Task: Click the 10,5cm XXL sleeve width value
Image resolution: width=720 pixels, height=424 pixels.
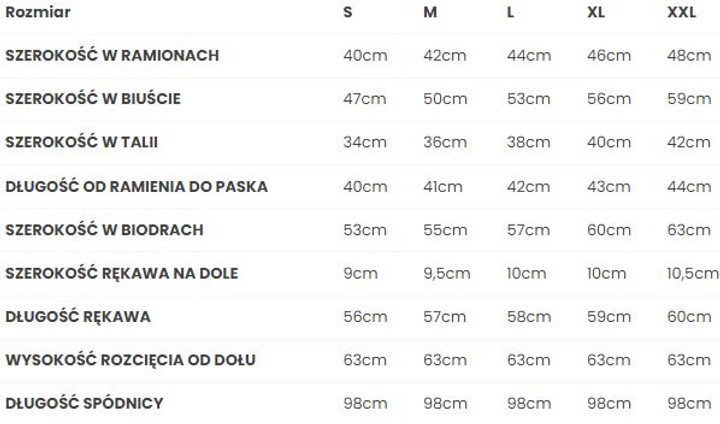Action: (x=692, y=274)
